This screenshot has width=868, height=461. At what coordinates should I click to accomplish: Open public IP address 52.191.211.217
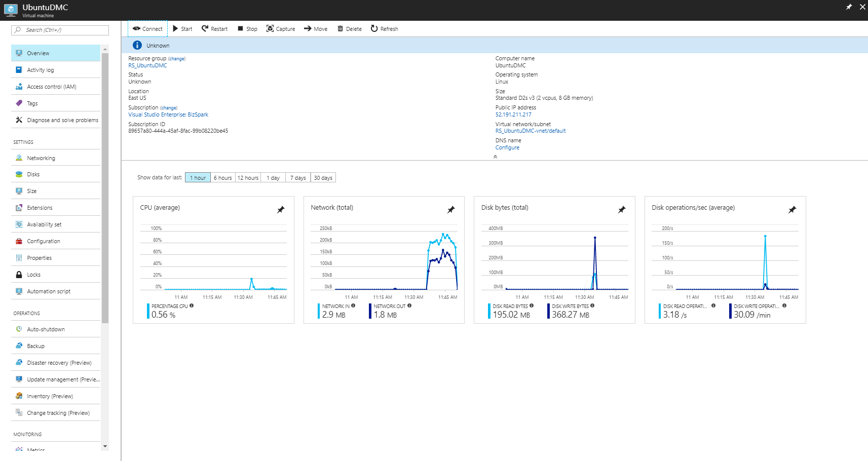pyautogui.click(x=513, y=114)
